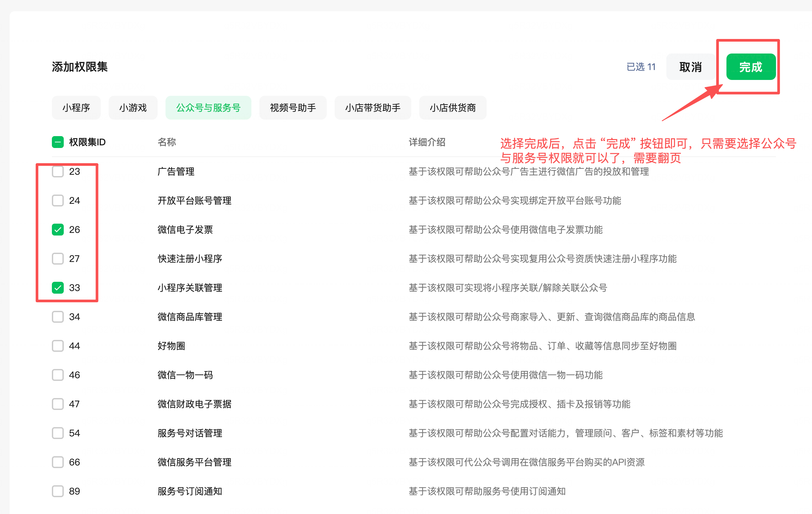Select the 小店供货商 tab
The height and width of the screenshot is (514, 812).
[x=453, y=108]
